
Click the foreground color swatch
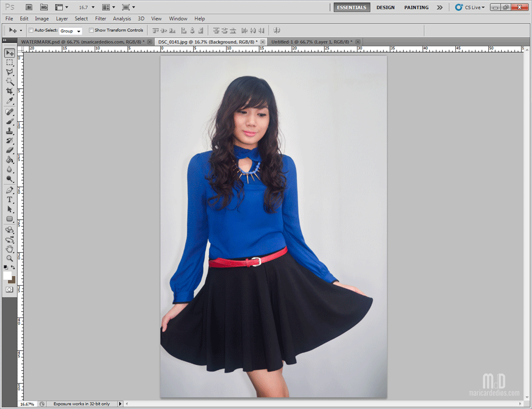click(7, 276)
